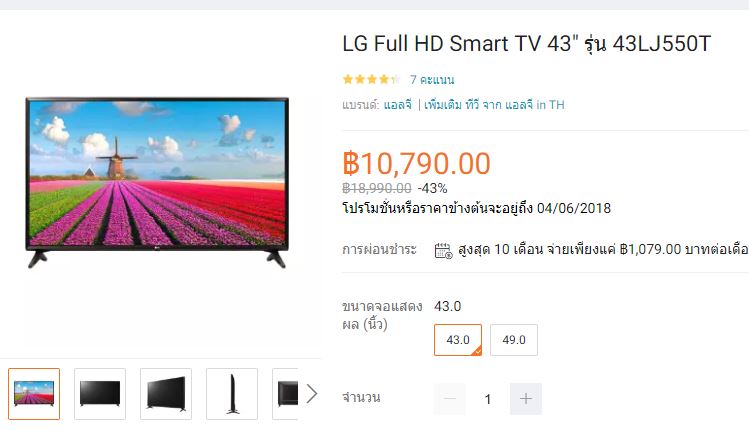
Task: Open the installment calendar icon
Action: pyautogui.click(x=443, y=250)
